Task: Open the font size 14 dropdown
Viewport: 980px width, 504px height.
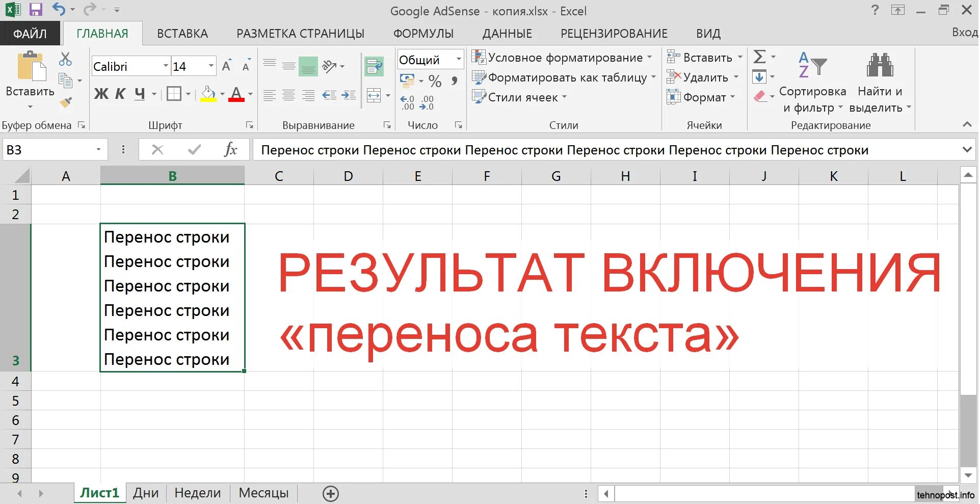Action: click(x=211, y=66)
